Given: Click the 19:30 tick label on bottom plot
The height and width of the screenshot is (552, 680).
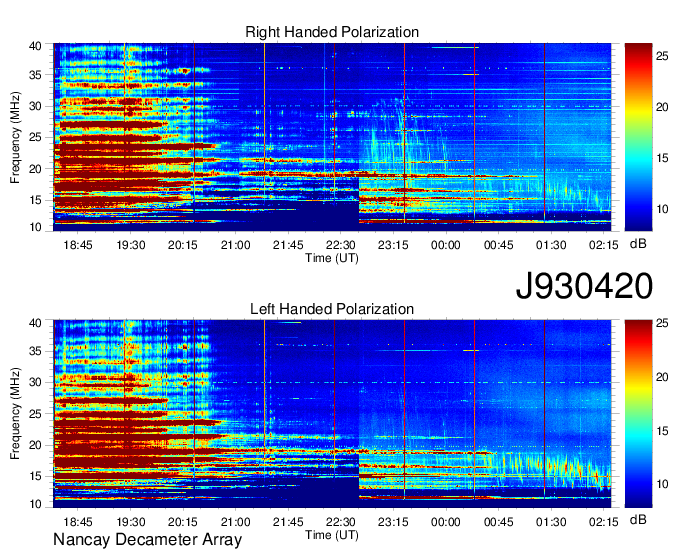Looking at the screenshot, I should point(131,522).
